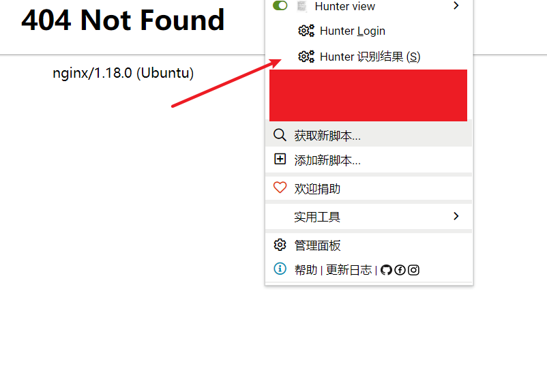Click the Hunter view script icon
Screen dimensions: 547x392
pos(301,6)
